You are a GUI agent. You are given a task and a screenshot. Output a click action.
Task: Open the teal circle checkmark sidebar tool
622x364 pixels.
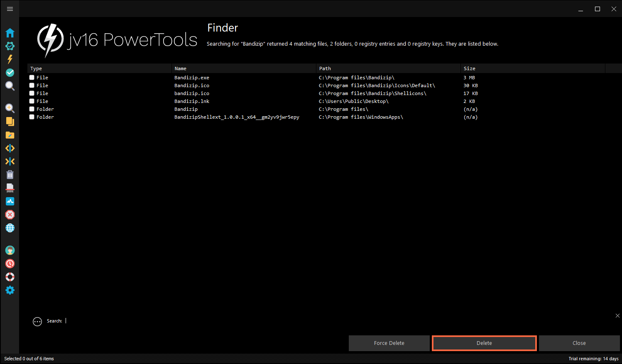click(x=10, y=73)
